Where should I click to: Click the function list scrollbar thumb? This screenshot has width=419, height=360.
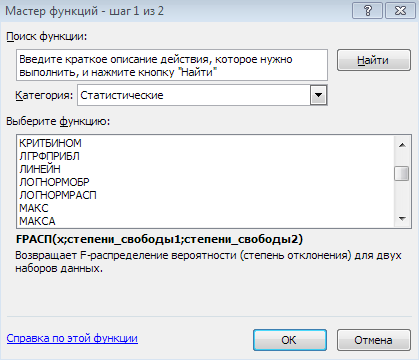[x=402, y=174]
